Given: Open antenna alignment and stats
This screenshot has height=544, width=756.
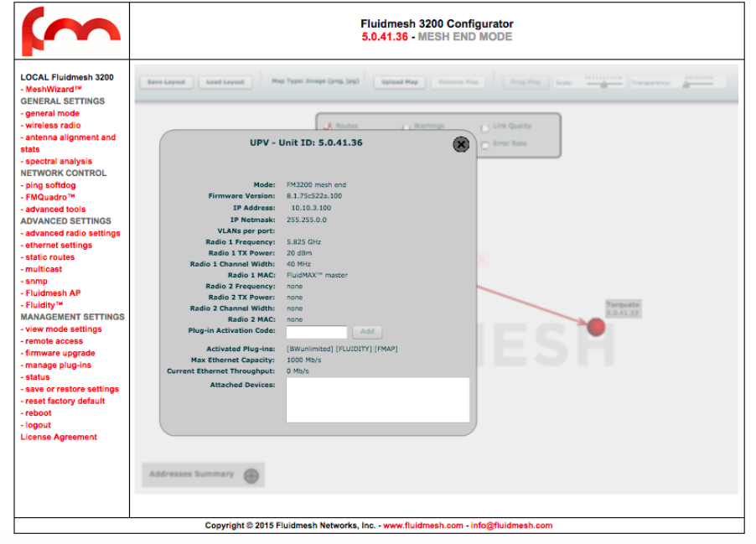Looking at the screenshot, I should (x=68, y=143).
